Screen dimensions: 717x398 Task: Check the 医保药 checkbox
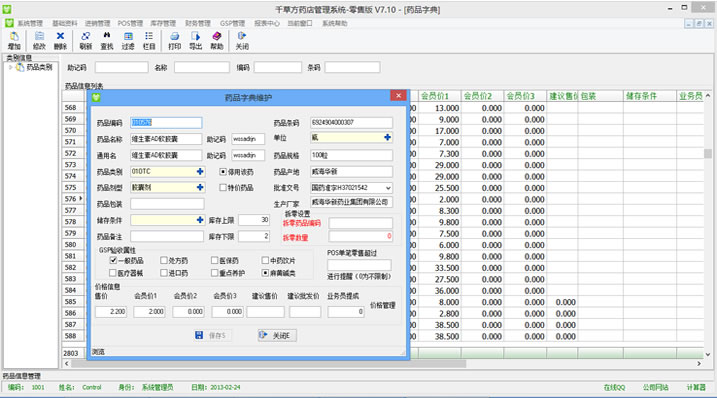[x=214, y=260]
